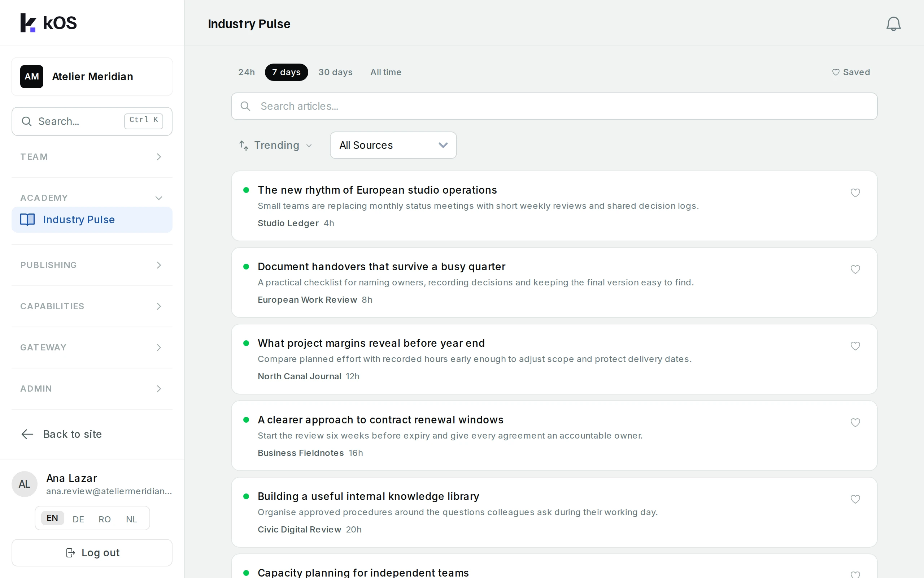This screenshot has width=924, height=578.
Task: Heart the internal knowledge library article
Action: coord(855,499)
